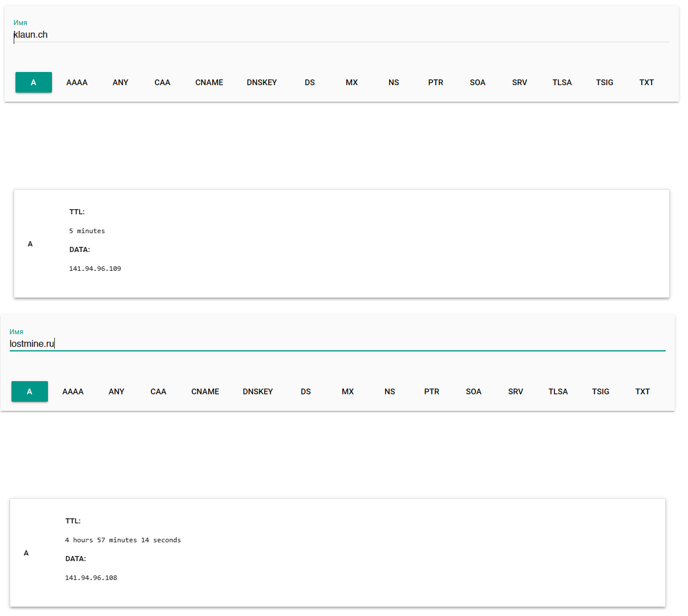688x616 pixels.
Task: Choose SRV record type for lostmine.ru
Action: [516, 391]
